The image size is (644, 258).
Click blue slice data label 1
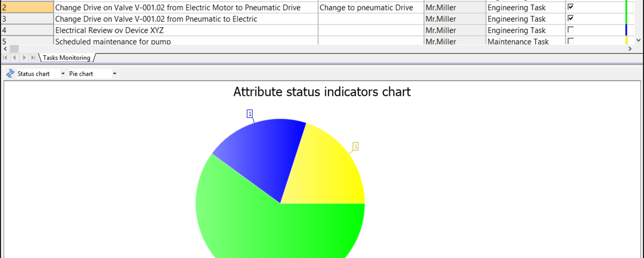(250, 113)
